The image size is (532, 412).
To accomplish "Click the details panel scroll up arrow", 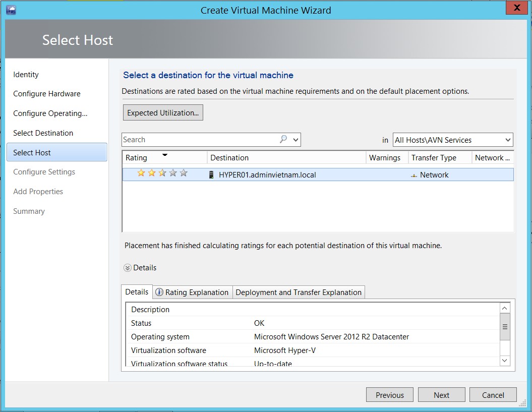I will point(505,308).
